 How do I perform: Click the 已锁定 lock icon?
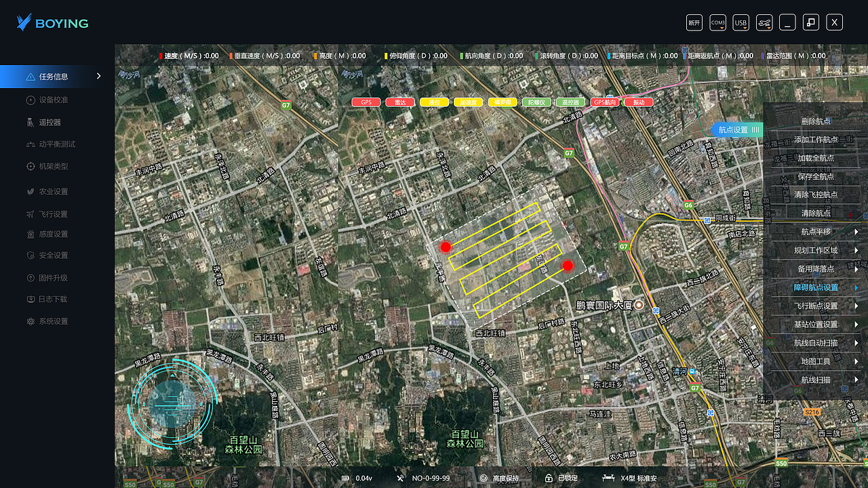tap(549, 479)
